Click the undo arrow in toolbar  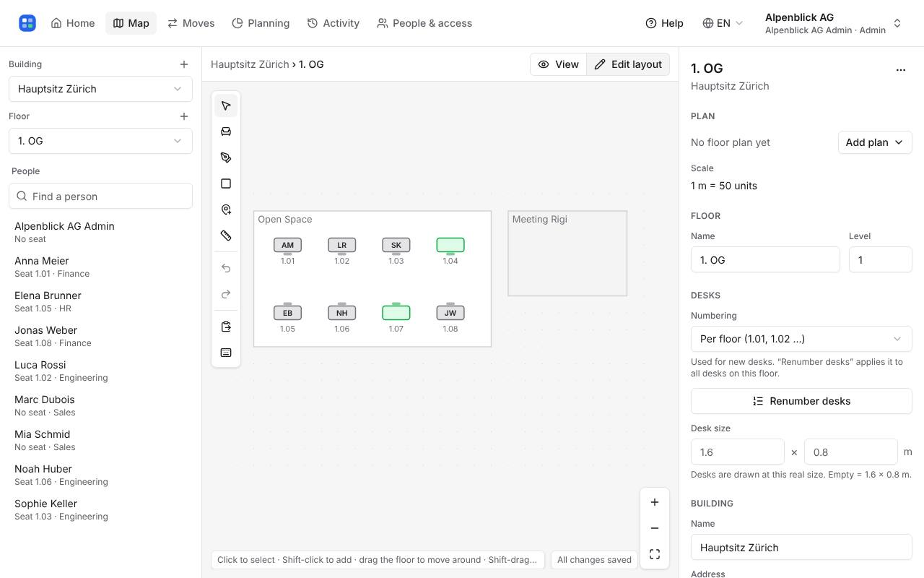(x=226, y=268)
